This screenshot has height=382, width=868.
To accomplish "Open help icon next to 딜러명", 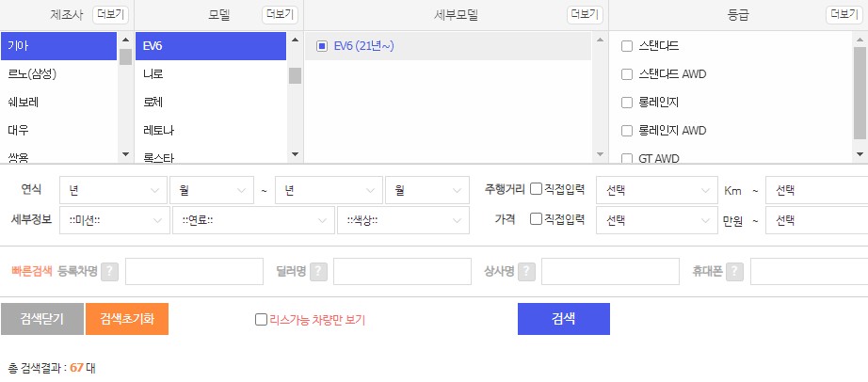I will (x=318, y=271).
